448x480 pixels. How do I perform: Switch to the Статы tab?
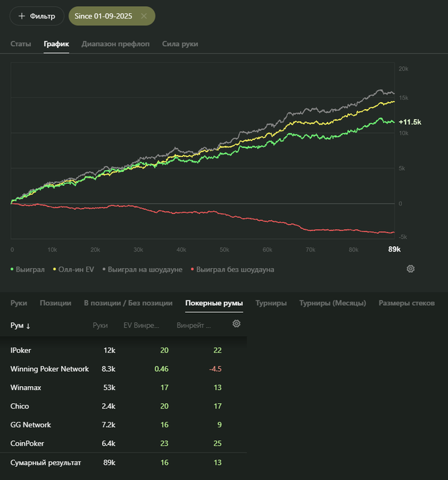(21, 44)
